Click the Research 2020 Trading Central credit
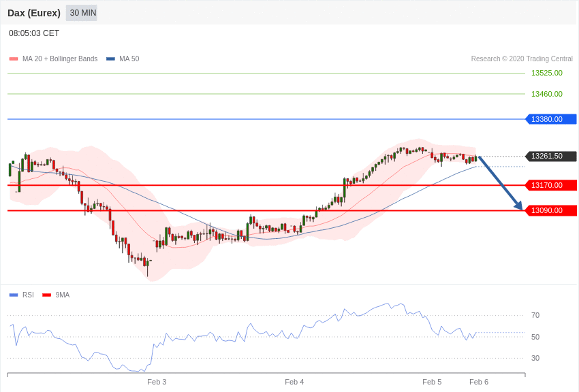This screenshot has width=579, height=392. pyautogui.click(x=522, y=59)
